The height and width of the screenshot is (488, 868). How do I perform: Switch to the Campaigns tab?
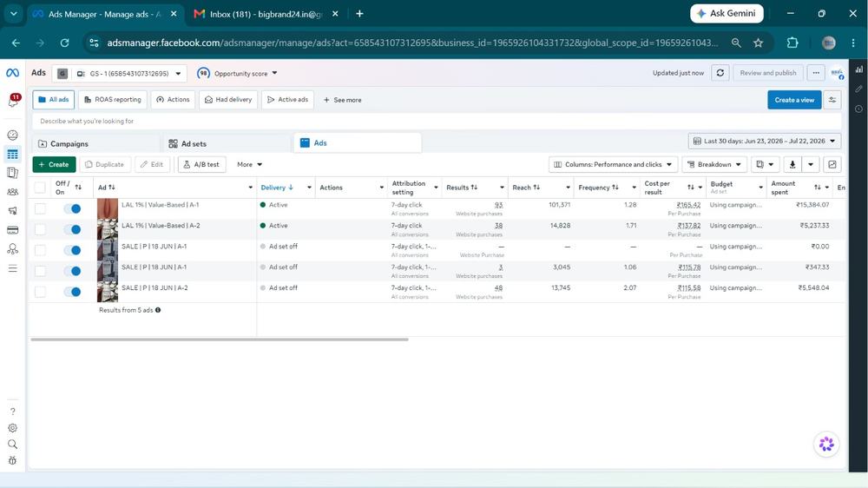[95, 143]
